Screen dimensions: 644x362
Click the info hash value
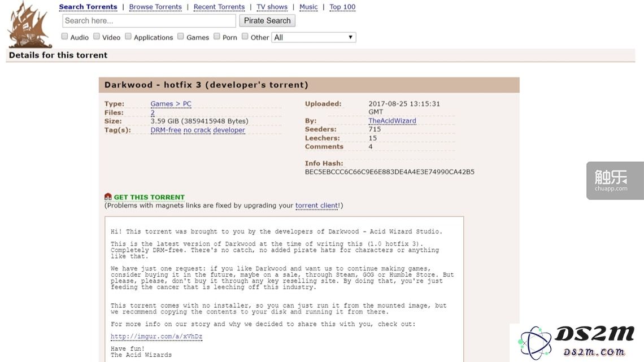pos(389,172)
